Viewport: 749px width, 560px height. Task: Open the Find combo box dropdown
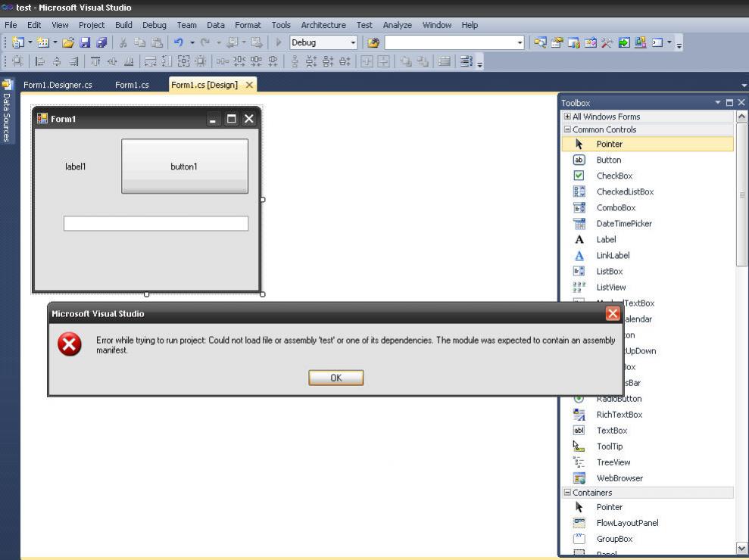tap(520, 43)
